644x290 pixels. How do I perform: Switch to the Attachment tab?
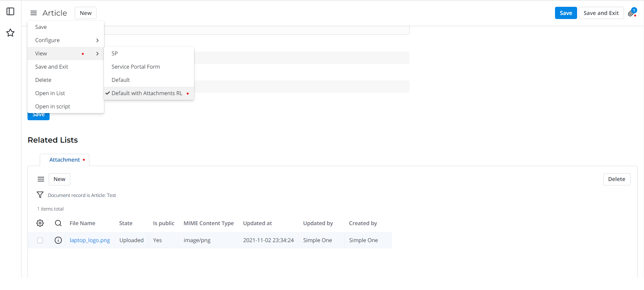65,160
